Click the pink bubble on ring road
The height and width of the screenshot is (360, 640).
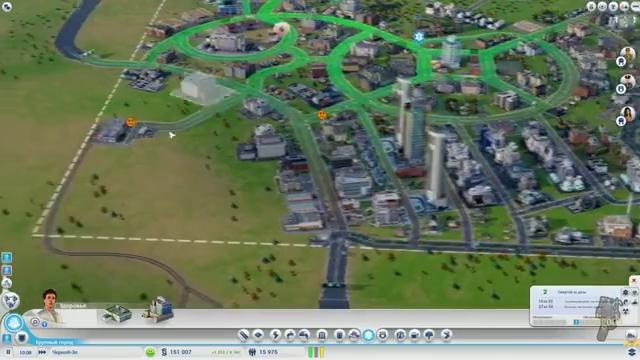[x=281, y=29]
